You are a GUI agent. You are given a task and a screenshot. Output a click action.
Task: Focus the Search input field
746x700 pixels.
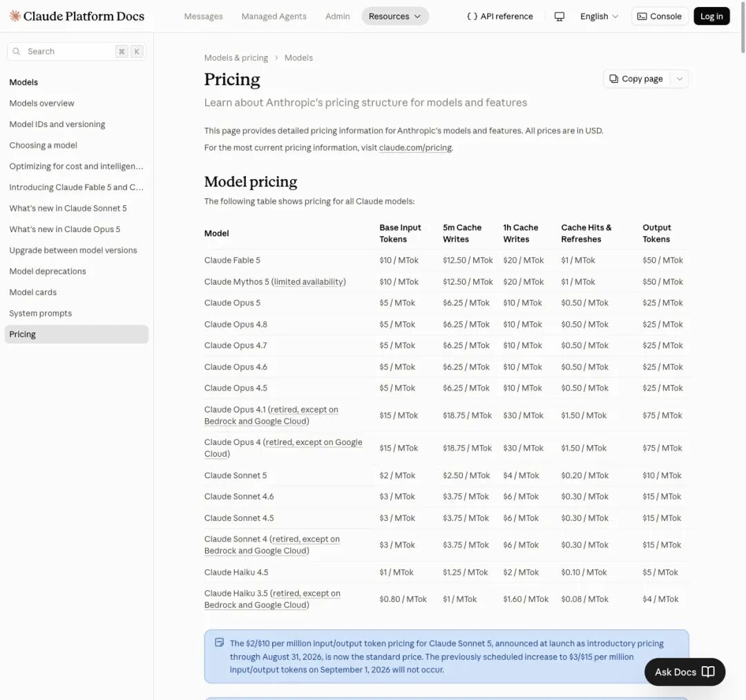[x=76, y=51]
